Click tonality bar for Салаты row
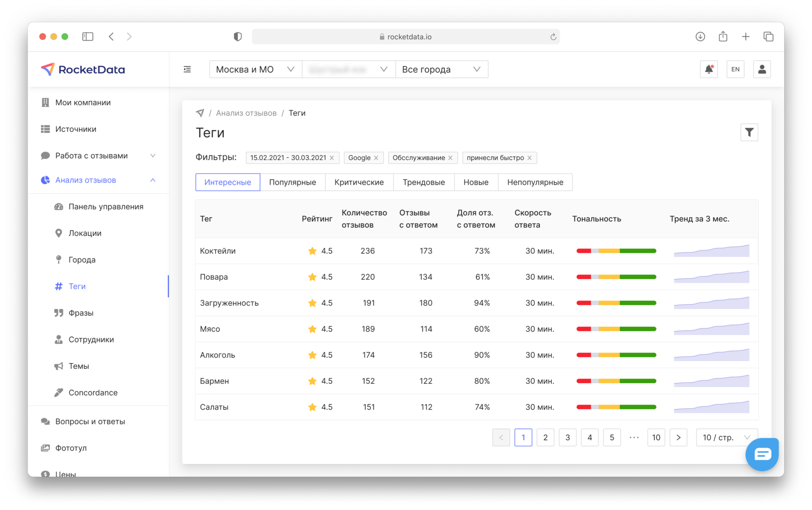The height and width of the screenshot is (510, 812). (616, 407)
